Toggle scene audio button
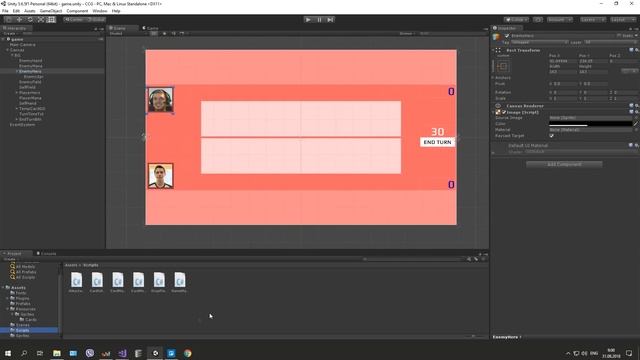640x360 pixels. tap(173, 33)
